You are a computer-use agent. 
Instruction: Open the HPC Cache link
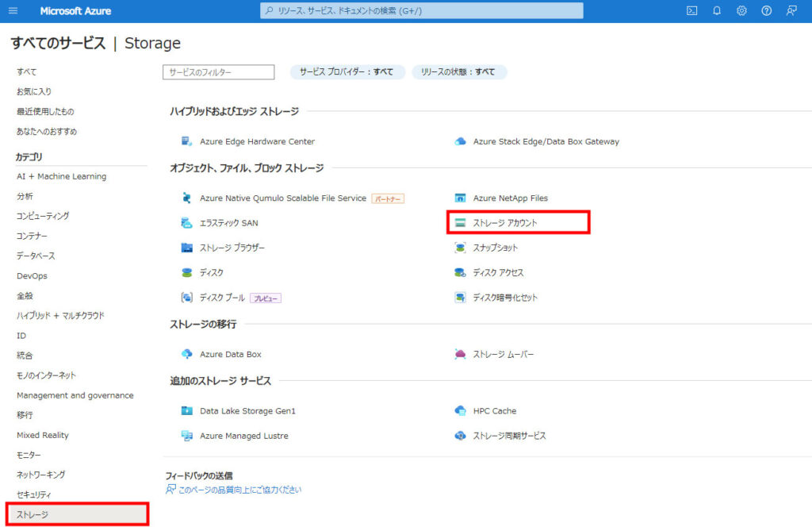pos(495,411)
